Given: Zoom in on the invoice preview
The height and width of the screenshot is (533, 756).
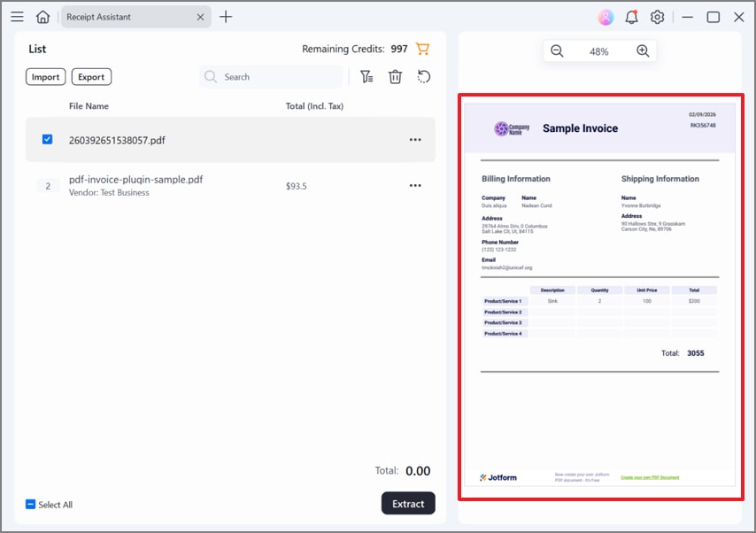Looking at the screenshot, I should 643,50.
